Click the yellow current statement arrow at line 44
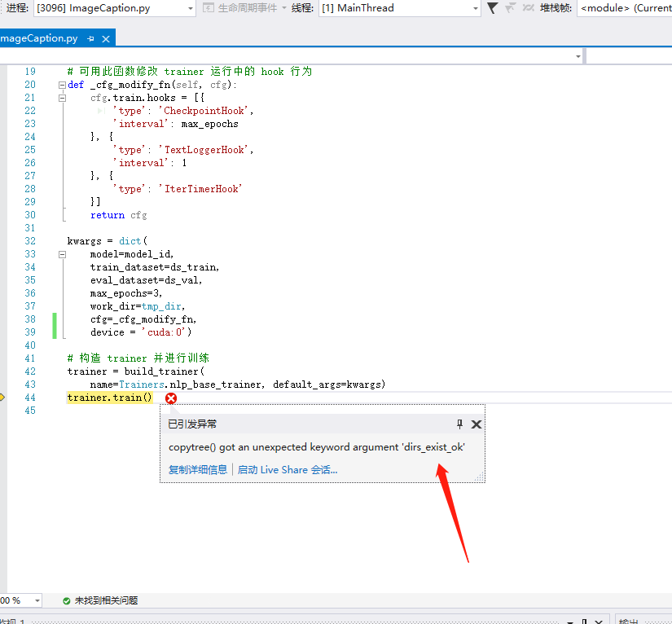 tap(2, 398)
